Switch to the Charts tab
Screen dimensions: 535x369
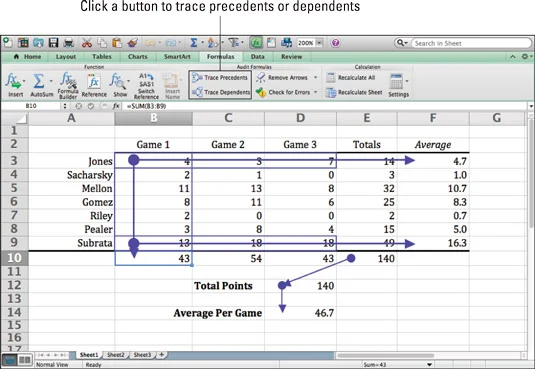[x=138, y=57]
